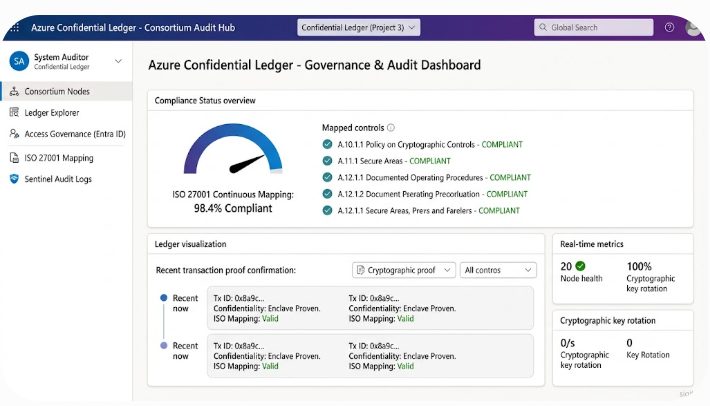
Task: Click the compliance gauge dial
Action: (x=233, y=149)
